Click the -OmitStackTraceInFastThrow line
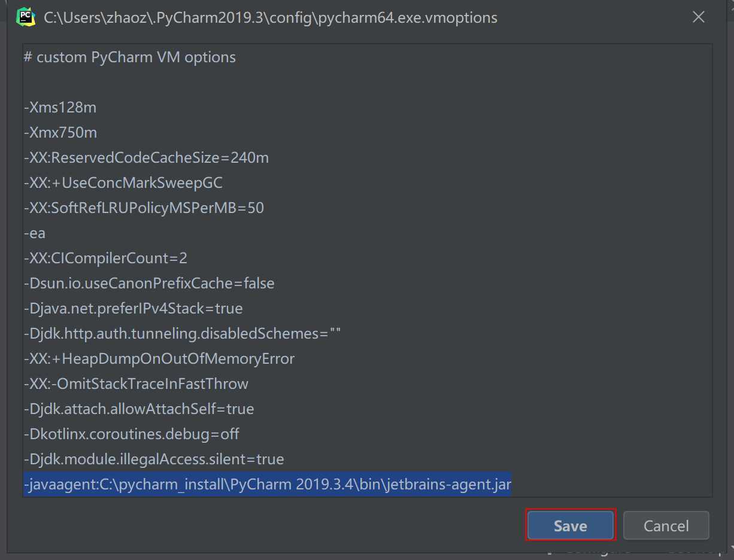 click(x=136, y=384)
